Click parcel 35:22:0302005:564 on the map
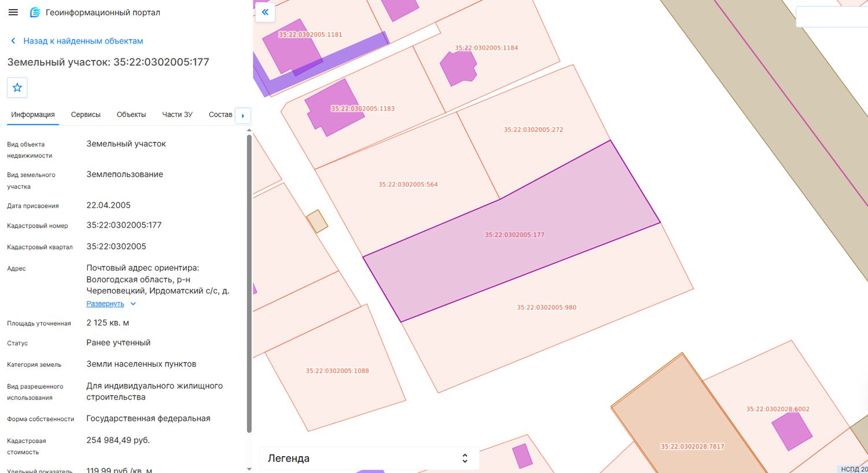Viewport: 868px width, 473px height. (408, 185)
